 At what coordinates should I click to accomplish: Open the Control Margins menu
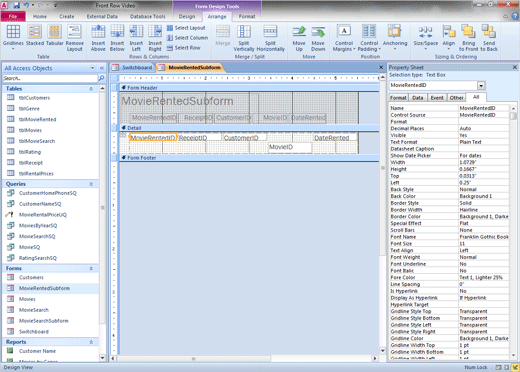point(344,38)
